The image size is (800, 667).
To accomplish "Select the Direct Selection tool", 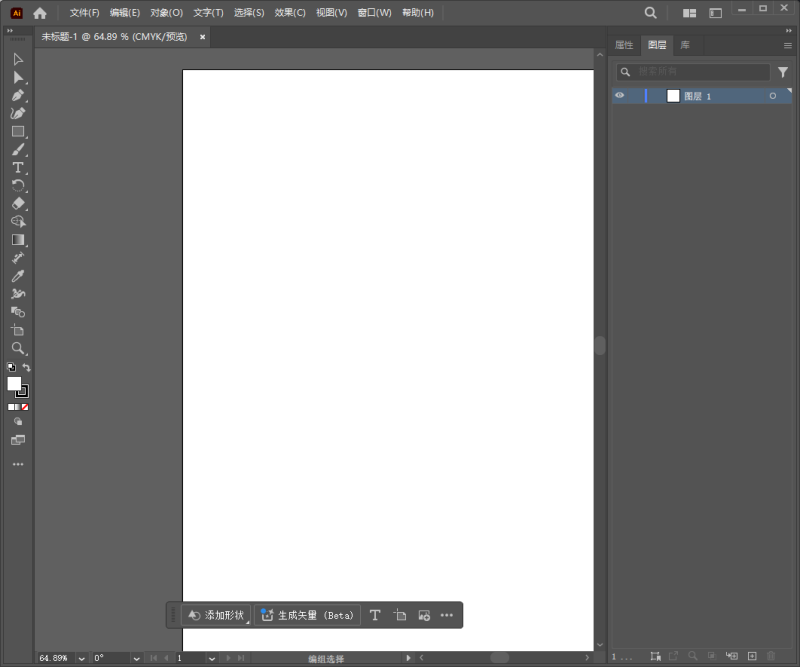I will coord(17,77).
